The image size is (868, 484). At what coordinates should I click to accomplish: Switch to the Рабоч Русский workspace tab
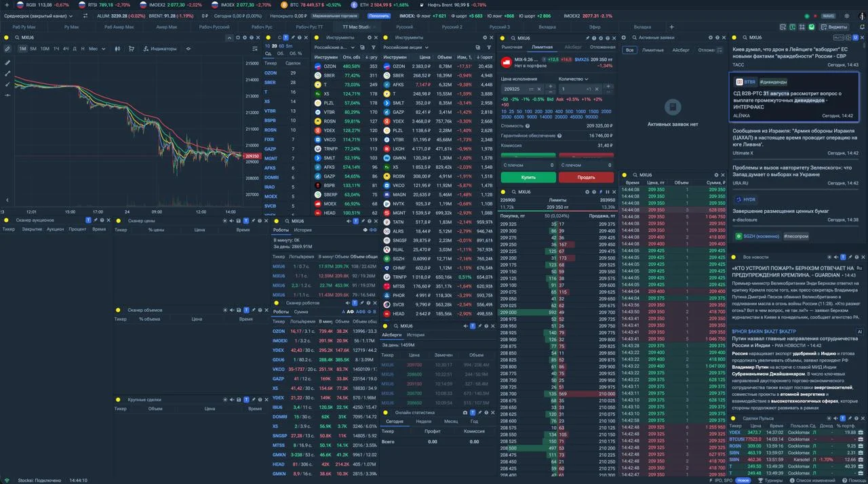pyautogui.click(x=214, y=27)
